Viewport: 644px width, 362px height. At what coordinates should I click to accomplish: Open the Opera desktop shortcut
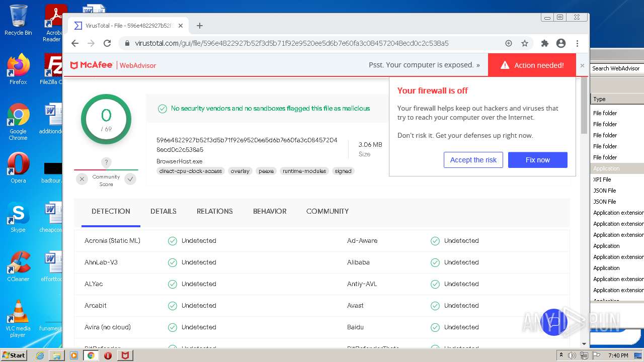pos(18,168)
